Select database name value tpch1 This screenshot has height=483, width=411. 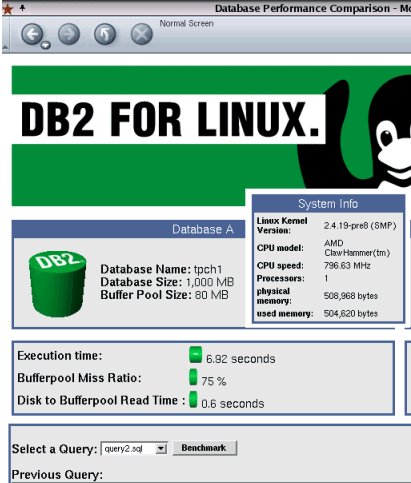208,269
